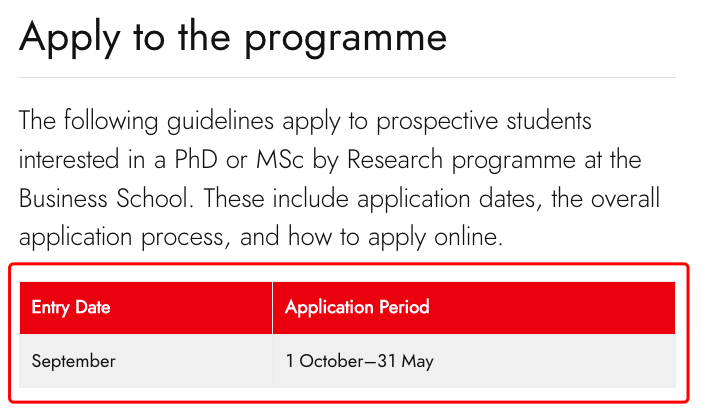Click the "1 October–31 May" cell
The height and width of the screenshot is (414, 710).
coord(359,361)
